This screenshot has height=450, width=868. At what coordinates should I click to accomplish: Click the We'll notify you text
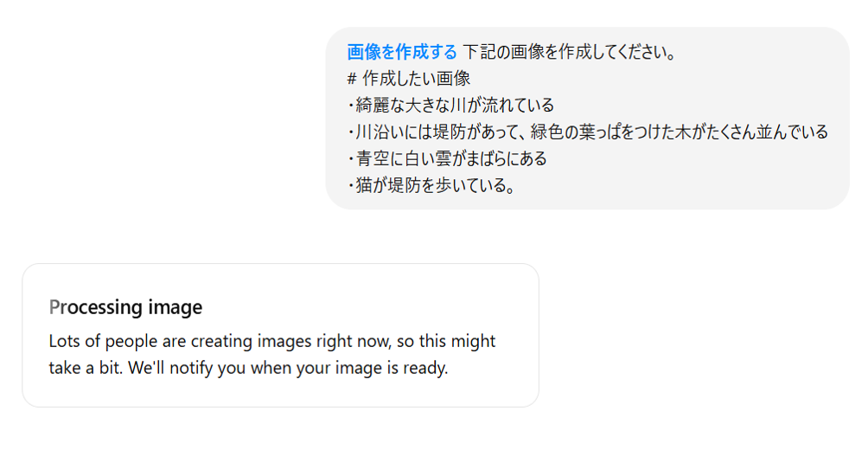pos(188,368)
